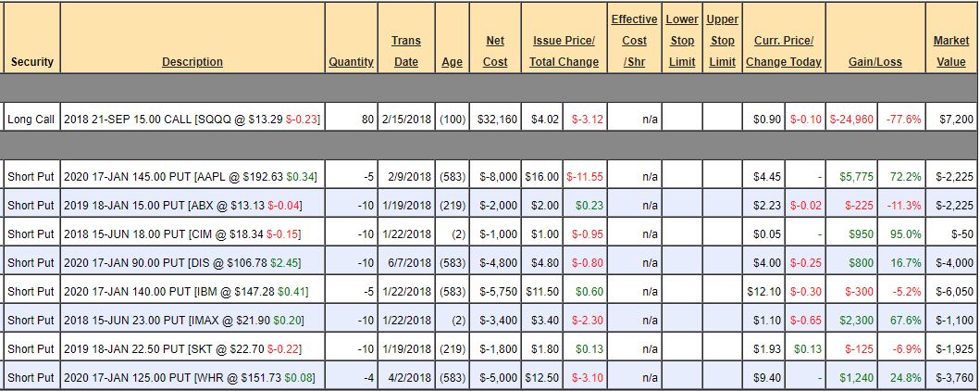The image size is (980, 391).
Task: Click the Effective Cost/Shr header
Action: tap(634, 40)
